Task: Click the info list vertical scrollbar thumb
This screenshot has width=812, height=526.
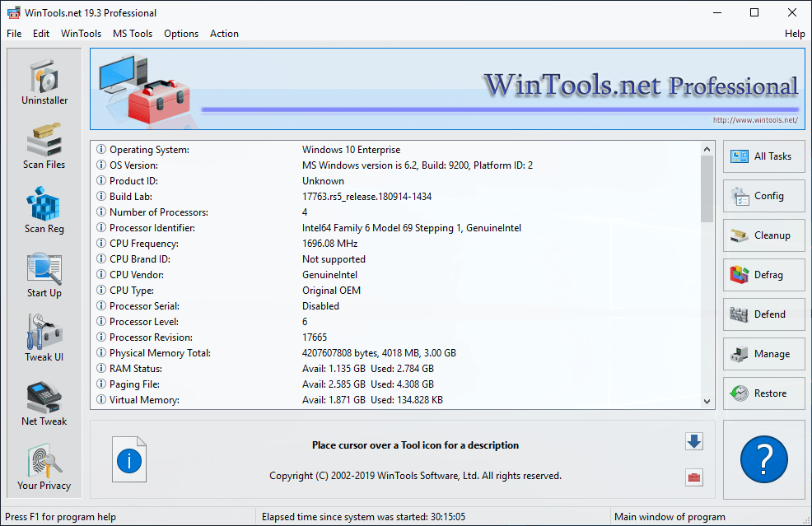Action: coord(707,189)
